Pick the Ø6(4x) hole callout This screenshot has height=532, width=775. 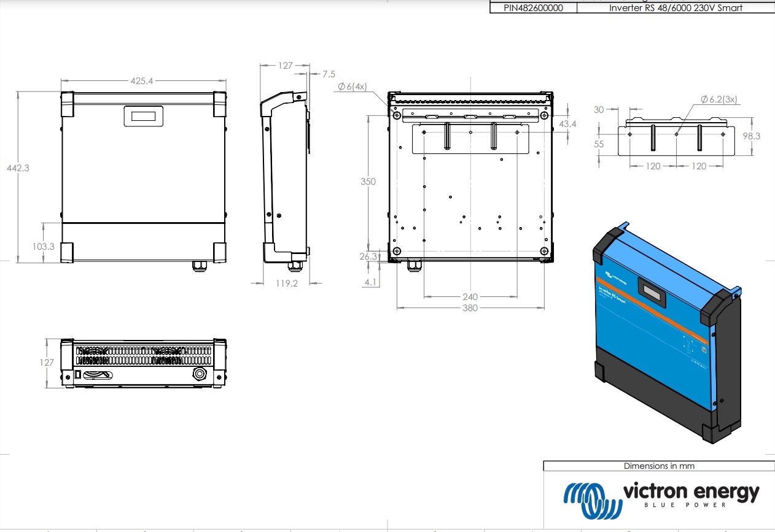click(x=352, y=87)
